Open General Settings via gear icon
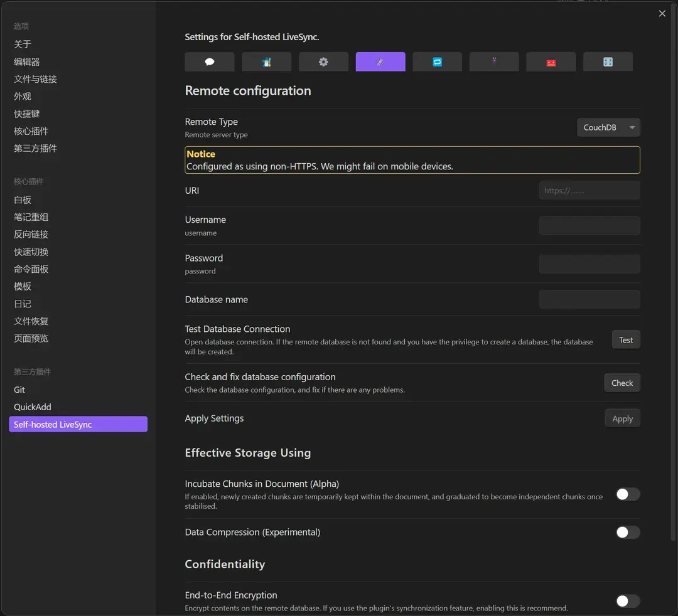The height and width of the screenshot is (616, 678). [x=323, y=61]
